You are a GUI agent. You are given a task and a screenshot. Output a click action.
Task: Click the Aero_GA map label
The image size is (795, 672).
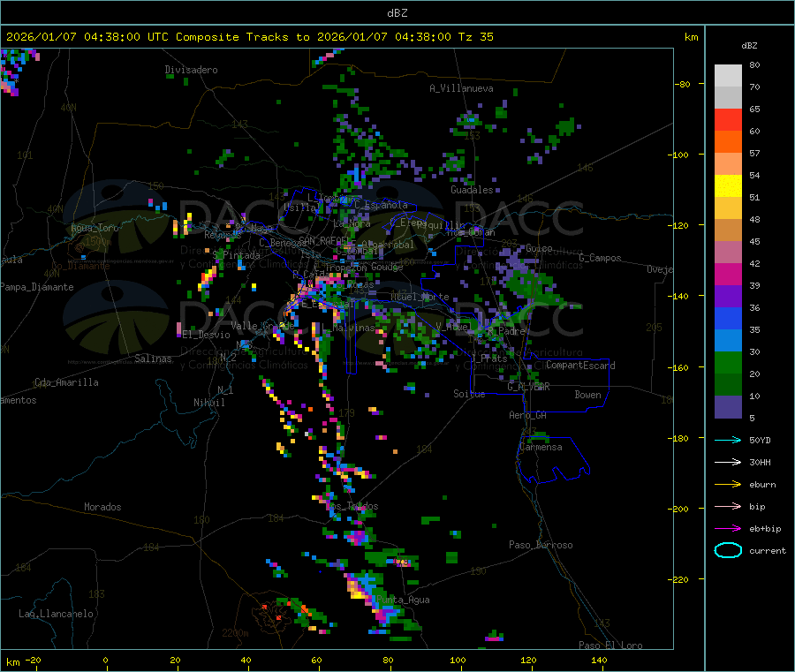(527, 415)
